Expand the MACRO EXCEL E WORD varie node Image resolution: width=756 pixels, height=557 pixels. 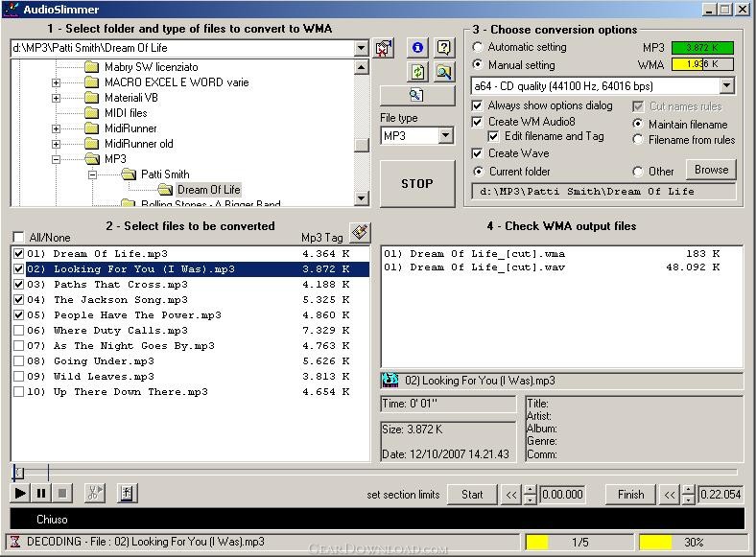56,82
